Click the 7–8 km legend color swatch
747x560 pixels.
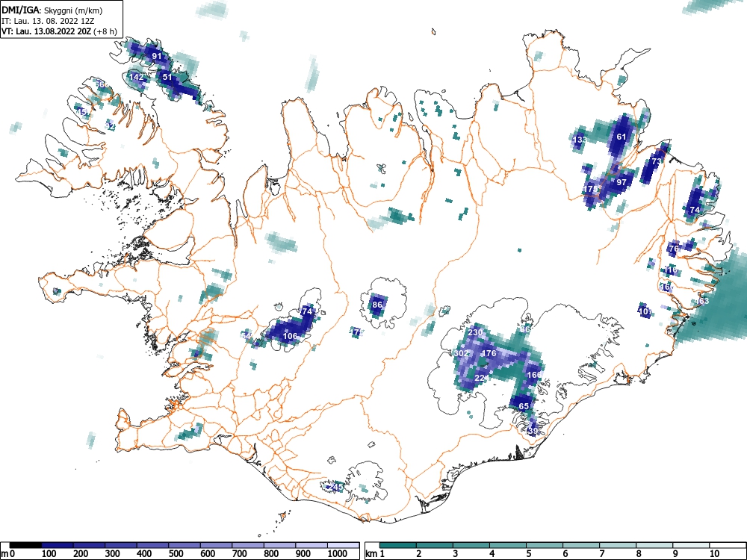coord(618,545)
